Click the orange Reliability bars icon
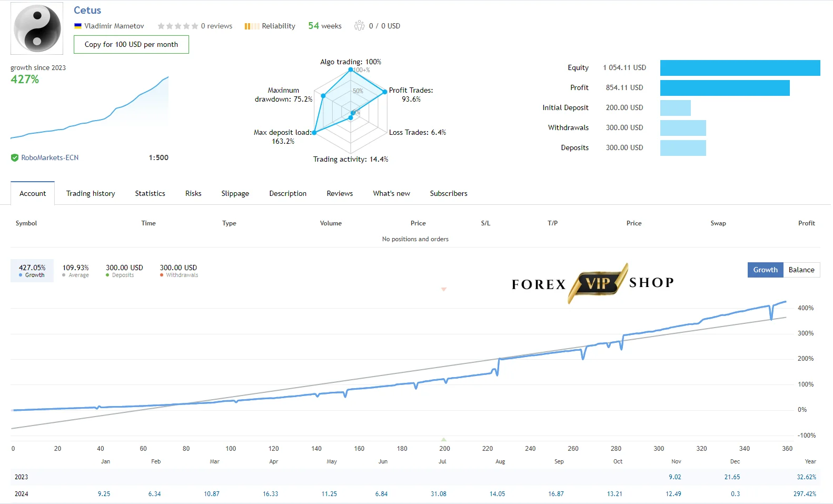This screenshot has width=833, height=504. (252, 26)
